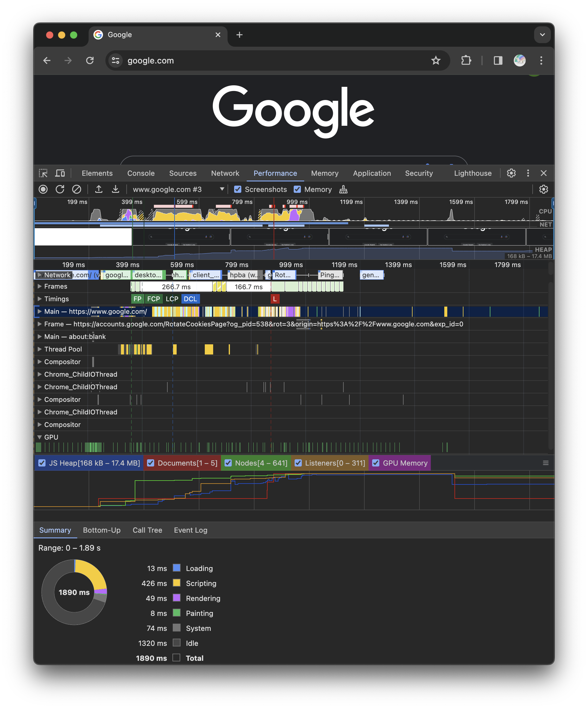The height and width of the screenshot is (709, 588).
Task: Switch to the Console tab
Action: pyautogui.click(x=141, y=173)
